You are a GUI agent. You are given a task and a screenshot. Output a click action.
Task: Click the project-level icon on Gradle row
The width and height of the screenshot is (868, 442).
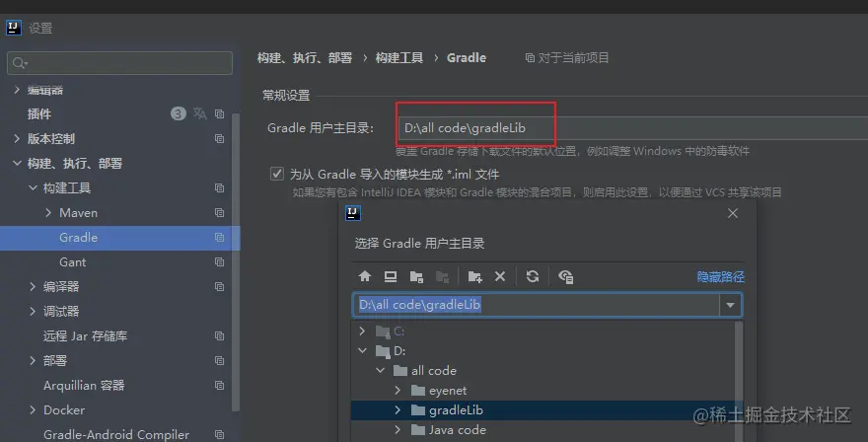point(219,237)
